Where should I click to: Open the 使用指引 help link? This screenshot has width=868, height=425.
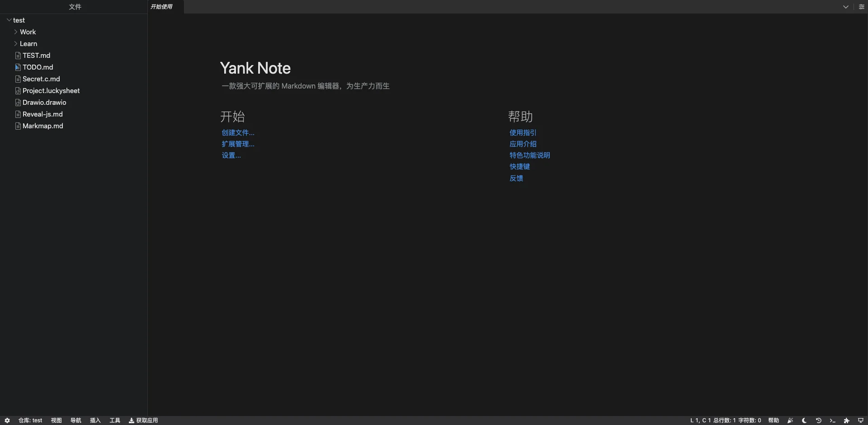pyautogui.click(x=523, y=133)
